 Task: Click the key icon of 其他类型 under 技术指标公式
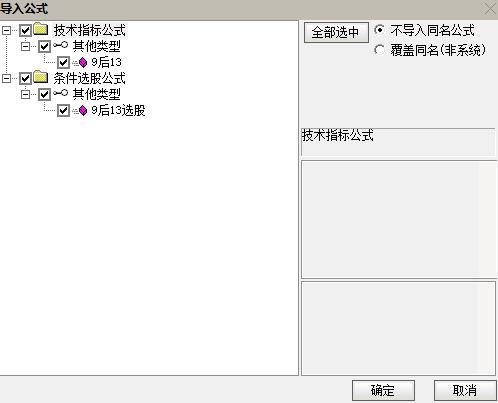pyautogui.click(x=61, y=45)
